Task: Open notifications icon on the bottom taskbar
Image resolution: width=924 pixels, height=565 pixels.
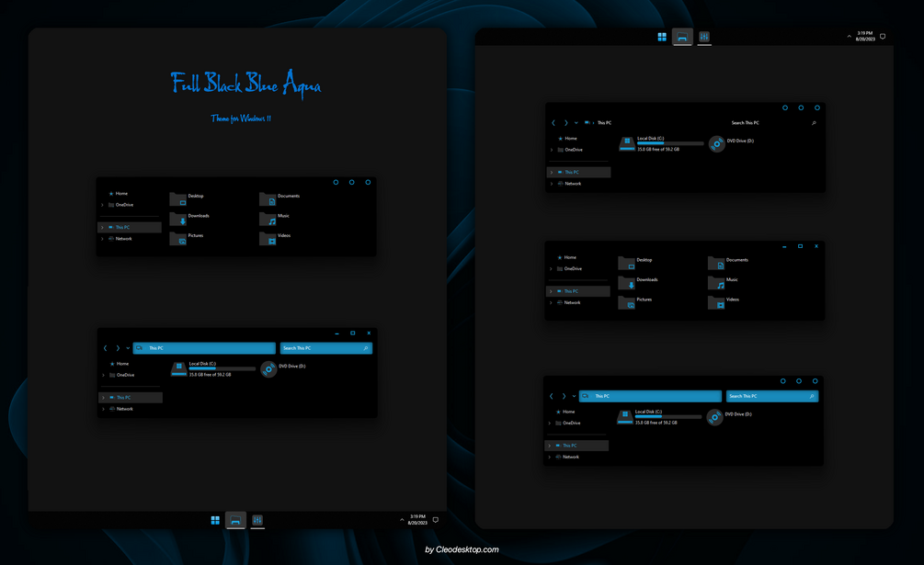Action: click(436, 520)
